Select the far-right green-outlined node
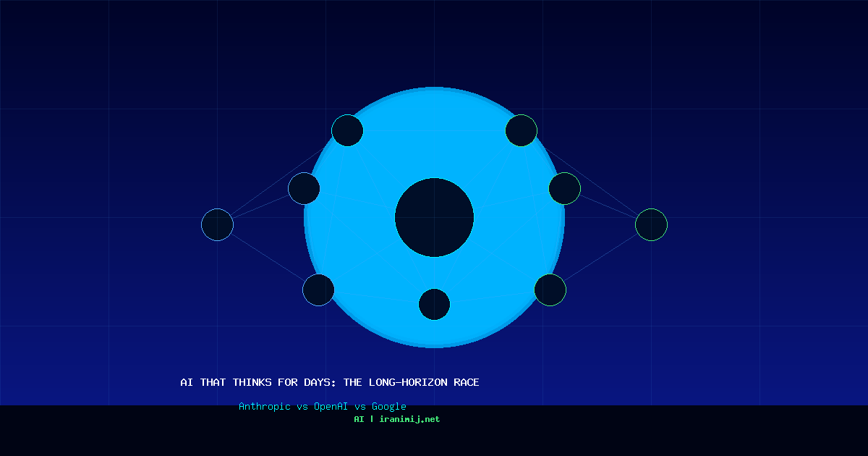Viewport: 868px width, 456px height. [651, 224]
